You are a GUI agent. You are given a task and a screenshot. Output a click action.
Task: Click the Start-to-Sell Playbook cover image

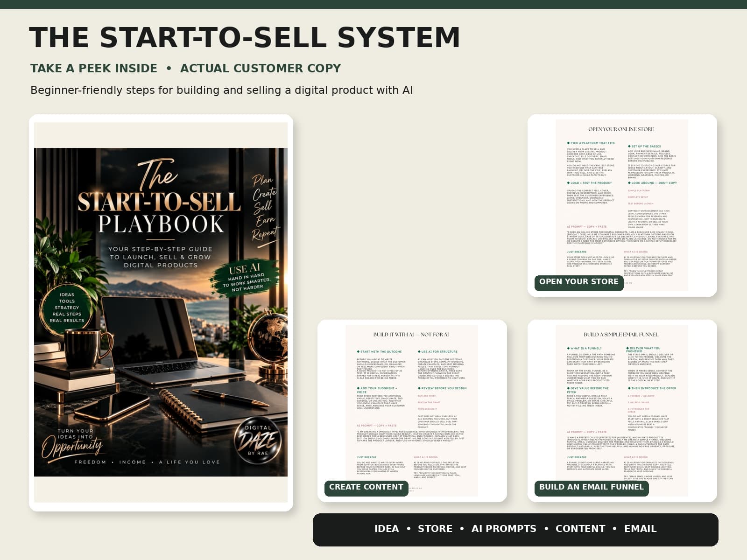pos(161,312)
